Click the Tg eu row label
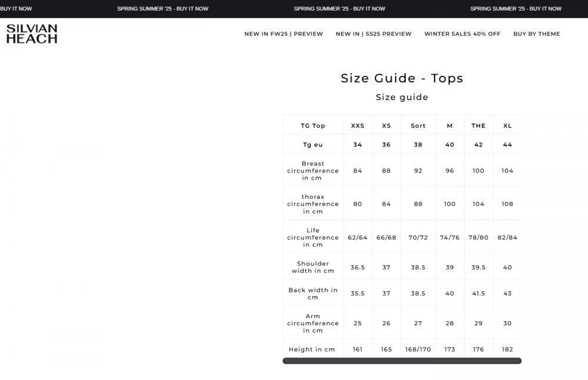The image size is (588, 380). click(313, 145)
